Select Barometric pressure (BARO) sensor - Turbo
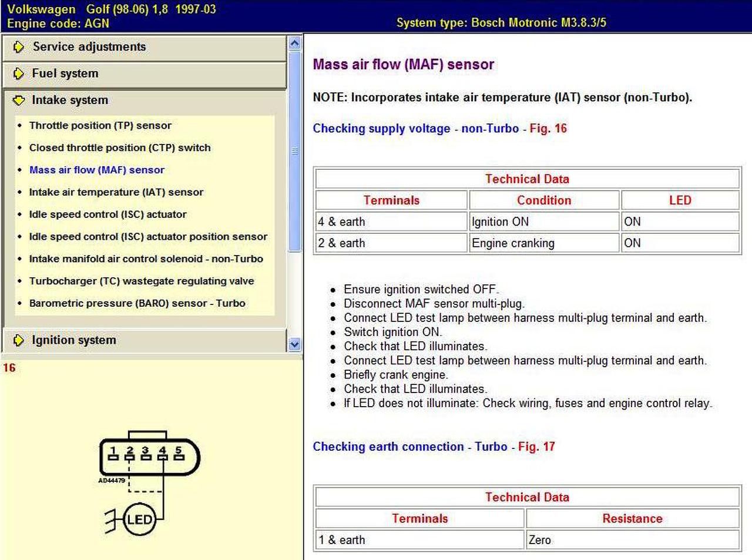752x560 pixels. pyautogui.click(x=137, y=304)
